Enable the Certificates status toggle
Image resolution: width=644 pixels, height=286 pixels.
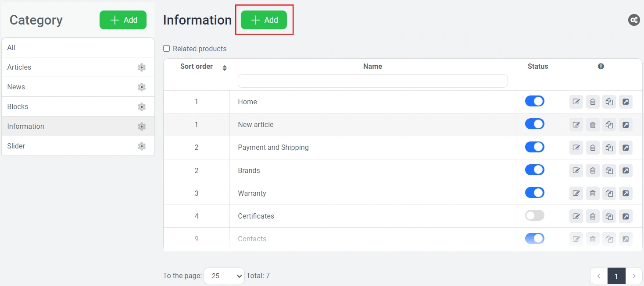[534, 215]
